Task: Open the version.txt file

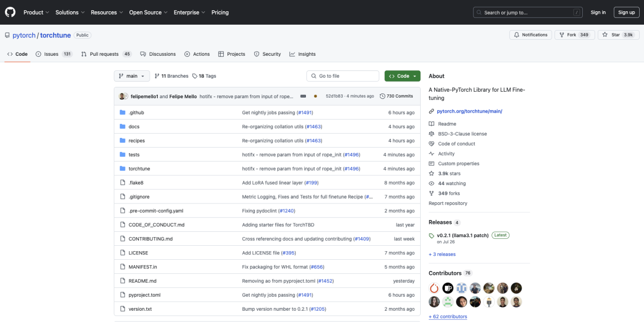Action: pos(140,309)
